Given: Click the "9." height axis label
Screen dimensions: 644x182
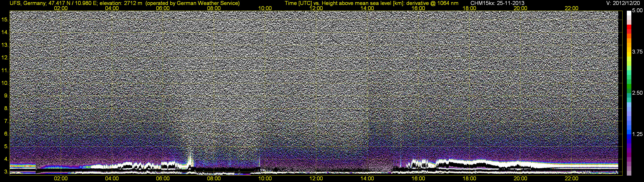Looking at the screenshot, I should (x=6, y=96).
